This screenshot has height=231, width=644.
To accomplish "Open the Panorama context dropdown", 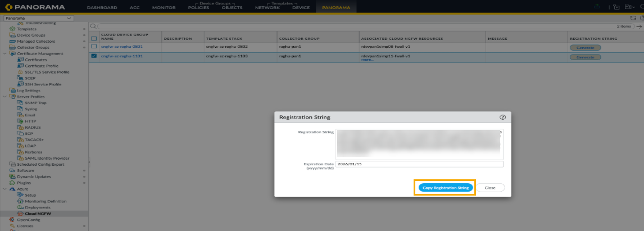I will (x=38, y=19).
